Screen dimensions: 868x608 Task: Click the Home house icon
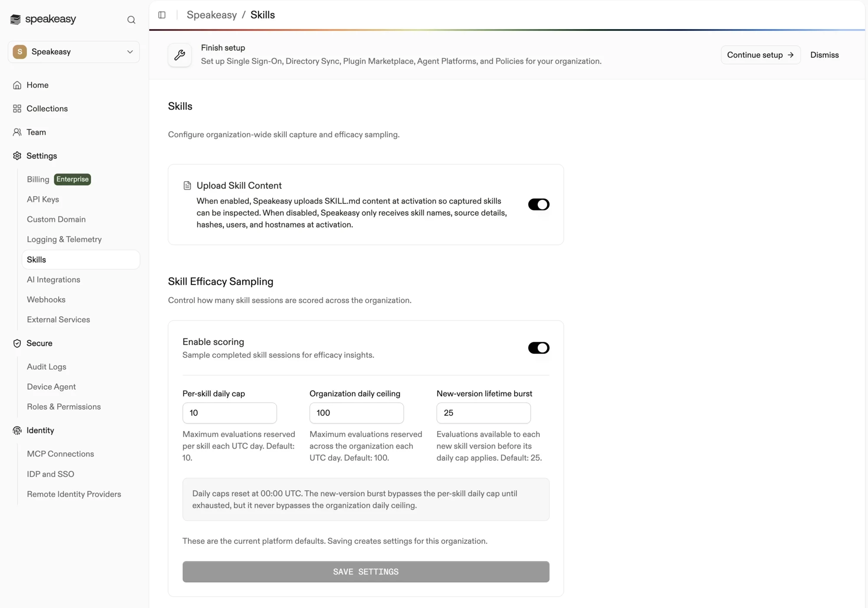17,85
